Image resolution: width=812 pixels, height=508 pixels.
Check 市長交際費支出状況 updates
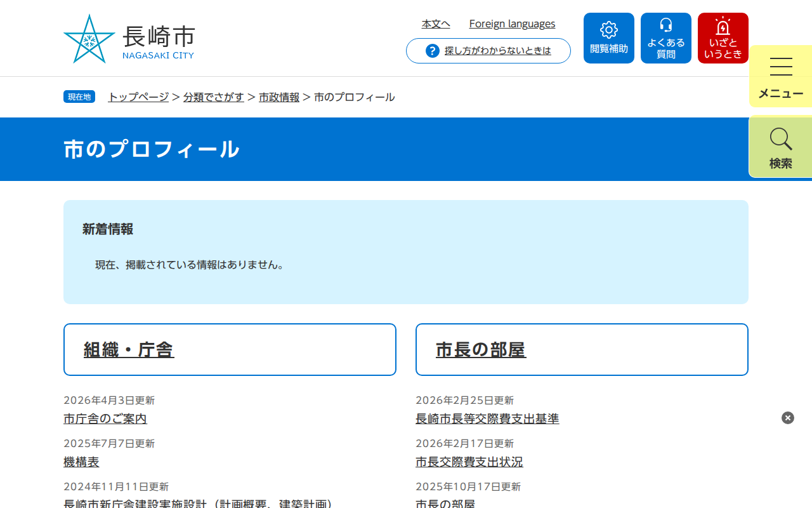click(469, 462)
